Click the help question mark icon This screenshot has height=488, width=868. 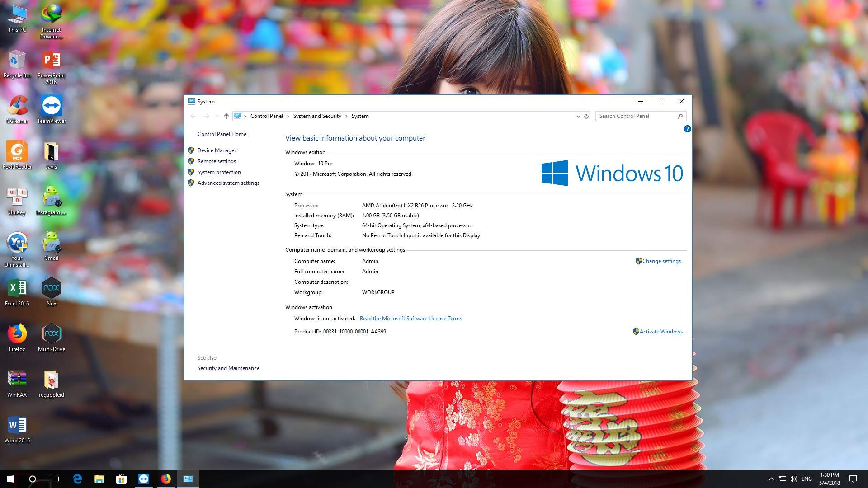click(x=687, y=129)
